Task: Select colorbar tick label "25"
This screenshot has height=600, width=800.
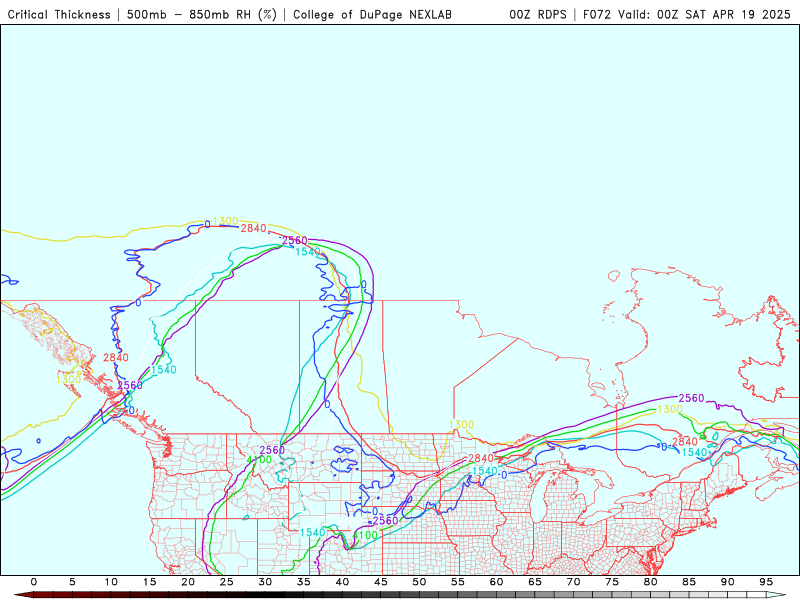Action: point(227,582)
